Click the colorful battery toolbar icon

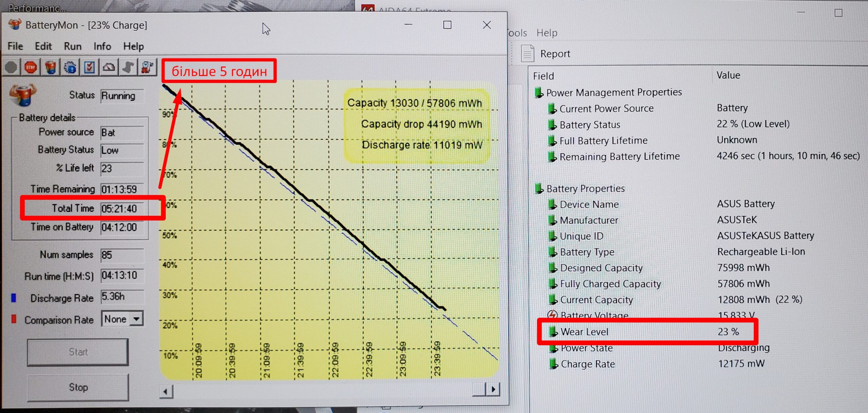pos(50,67)
